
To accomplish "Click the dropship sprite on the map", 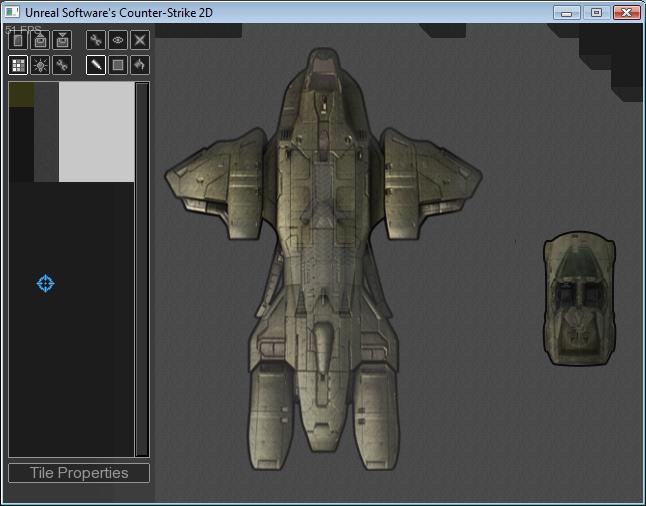I will pyautogui.click(x=323, y=260).
